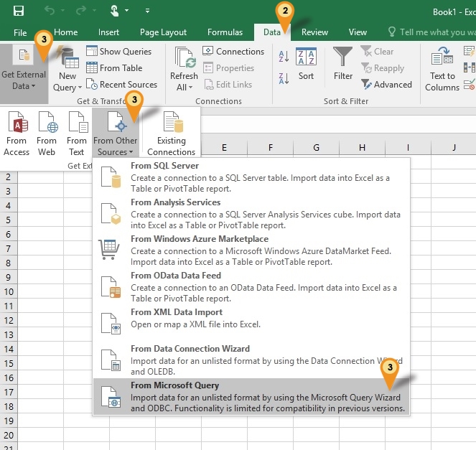This screenshot has height=450, width=476.
Task: Click the Text to Columns icon
Action: pos(442,57)
